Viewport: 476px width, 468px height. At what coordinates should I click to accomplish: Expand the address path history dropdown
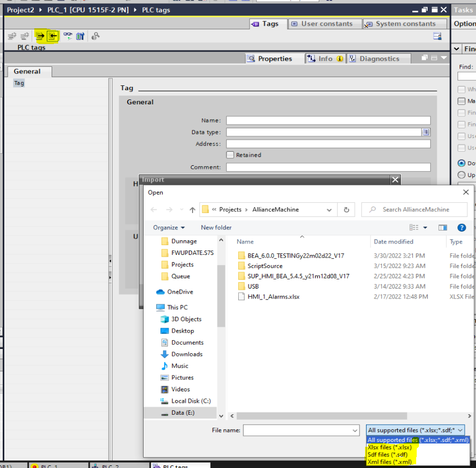(329, 210)
